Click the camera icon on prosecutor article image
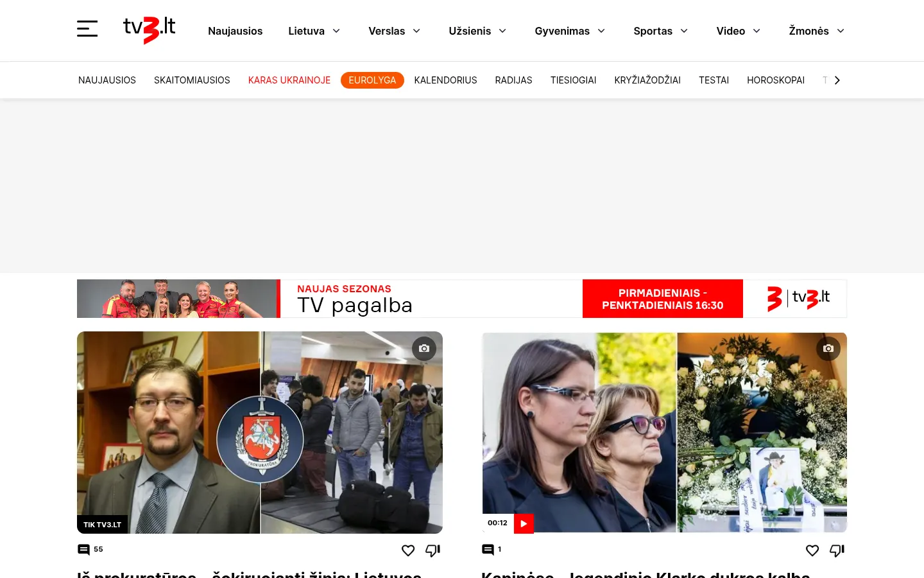Viewport: 924px width, 578px height. 424,348
